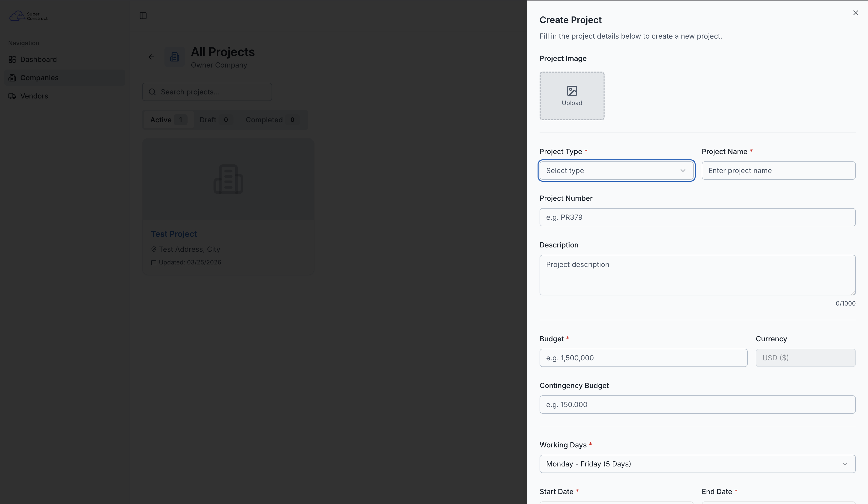Click the description textarea resize handle
Viewport: 868px width, 504px height.
pyautogui.click(x=853, y=293)
